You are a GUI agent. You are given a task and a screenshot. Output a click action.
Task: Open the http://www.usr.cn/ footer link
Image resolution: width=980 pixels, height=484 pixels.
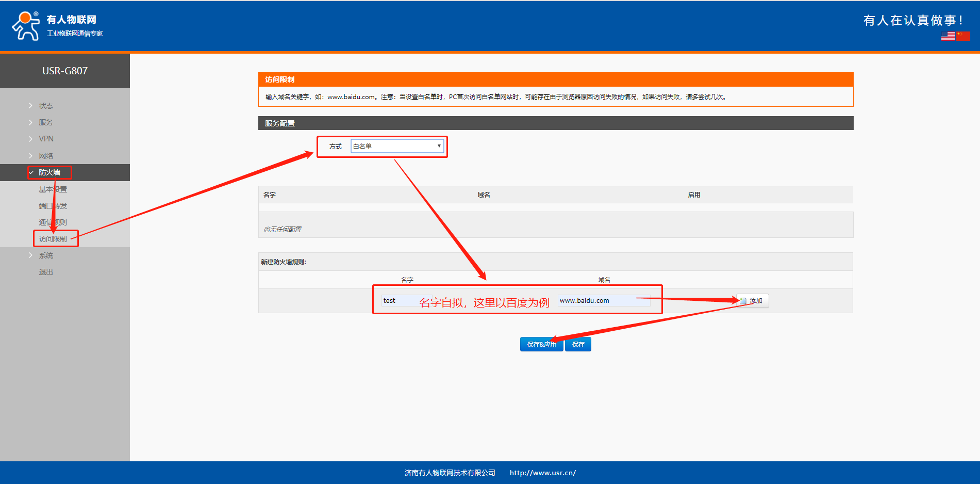542,473
